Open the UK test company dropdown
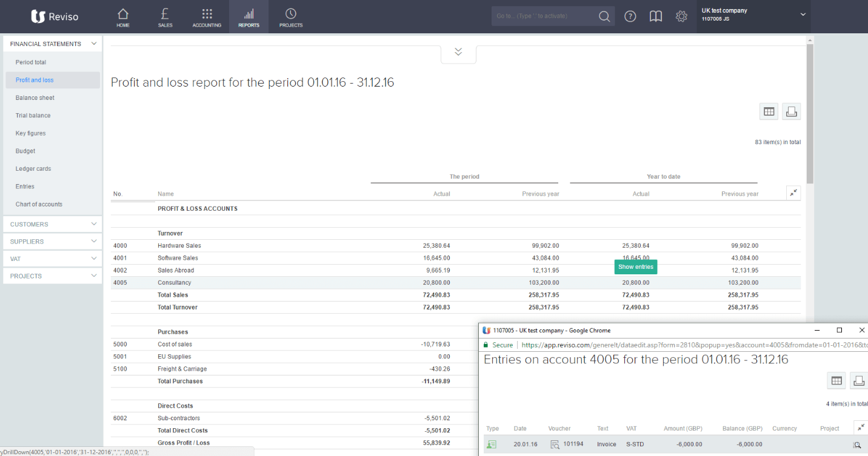This screenshot has height=456, width=868. click(x=803, y=15)
